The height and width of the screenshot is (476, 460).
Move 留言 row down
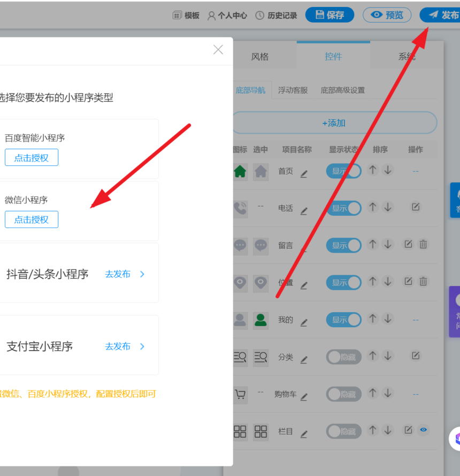point(388,244)
